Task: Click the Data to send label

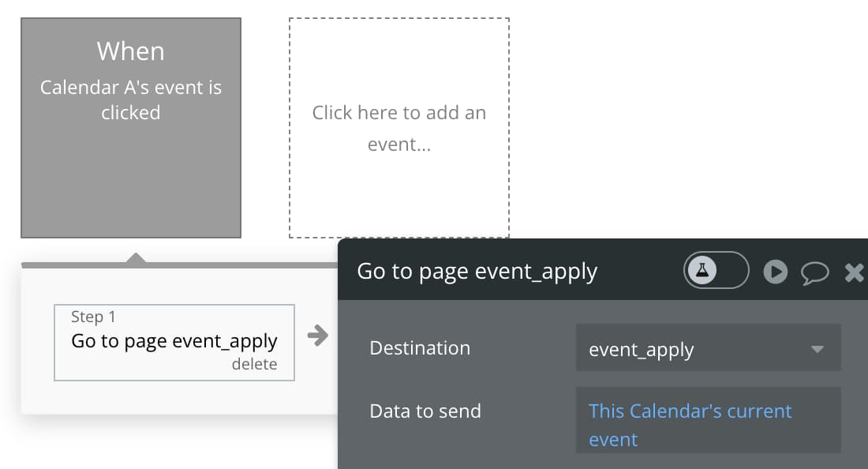Action: click(425, 411)
